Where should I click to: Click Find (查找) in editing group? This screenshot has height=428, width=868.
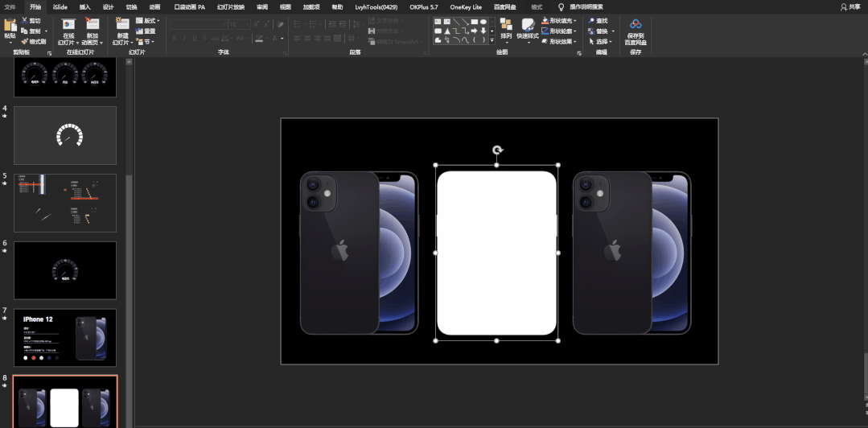pyautogui.click(x=598, y=20)
